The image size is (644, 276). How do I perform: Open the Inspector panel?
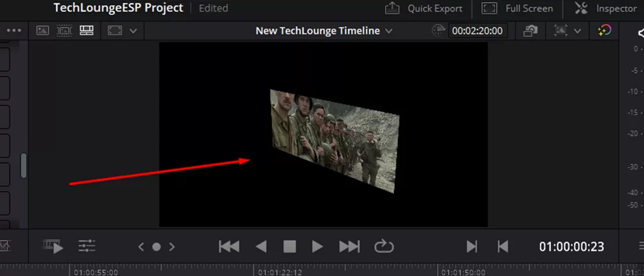[606, 8]
